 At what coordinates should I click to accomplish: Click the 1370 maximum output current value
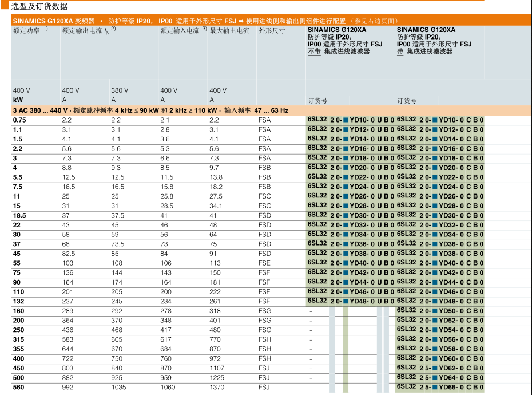pos(217,387)
